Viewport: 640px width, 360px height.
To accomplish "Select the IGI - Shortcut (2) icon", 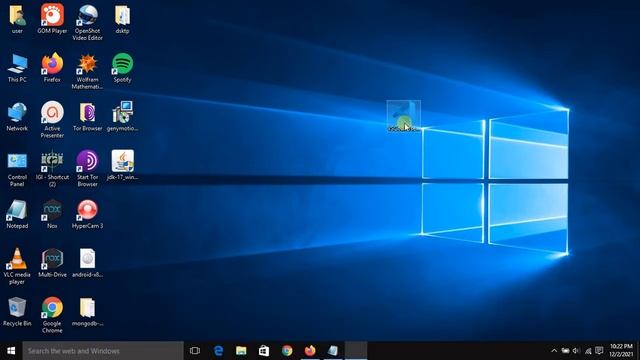I will [x=52, y=169].
